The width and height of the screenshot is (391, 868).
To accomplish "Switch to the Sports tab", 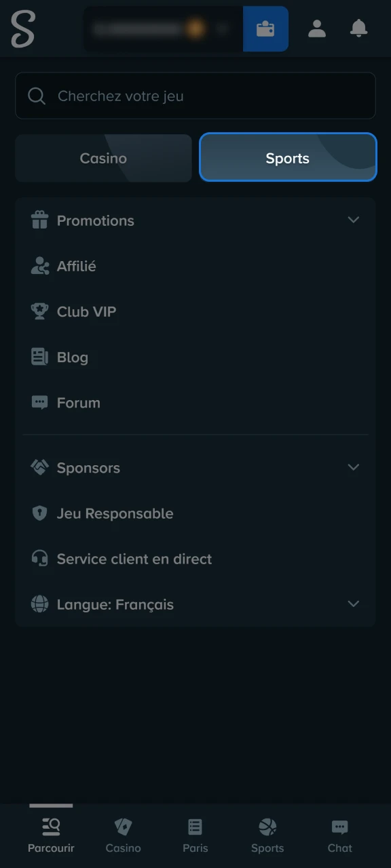I will (x=287, y=158).
